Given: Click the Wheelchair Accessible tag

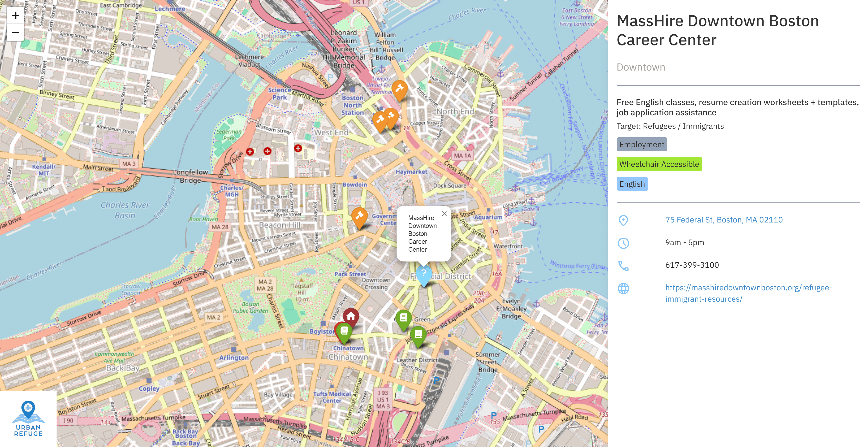Looking at the screenshot, I should coord(659,164).
